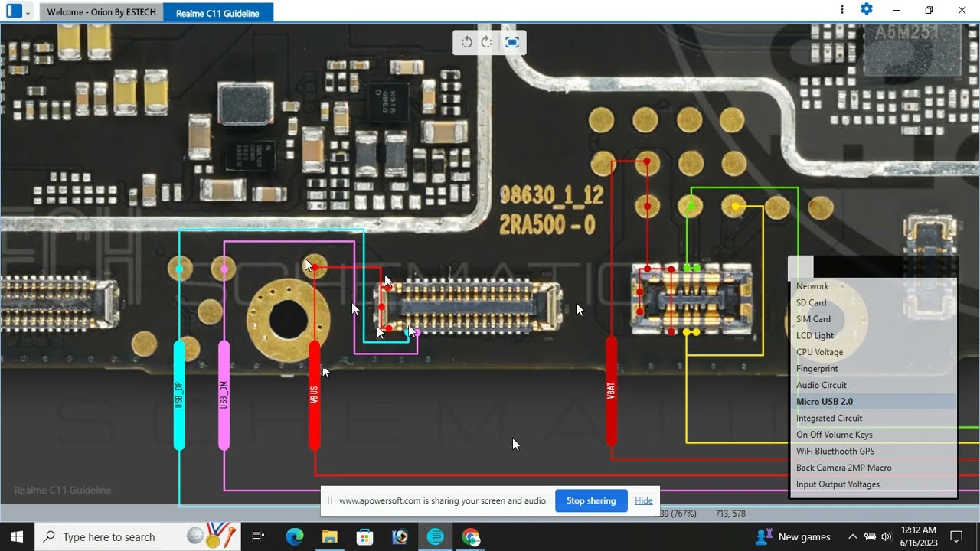Click the rotate clockwise icon
The height and width of the screenshot is (551, 980).
[486, 42]
